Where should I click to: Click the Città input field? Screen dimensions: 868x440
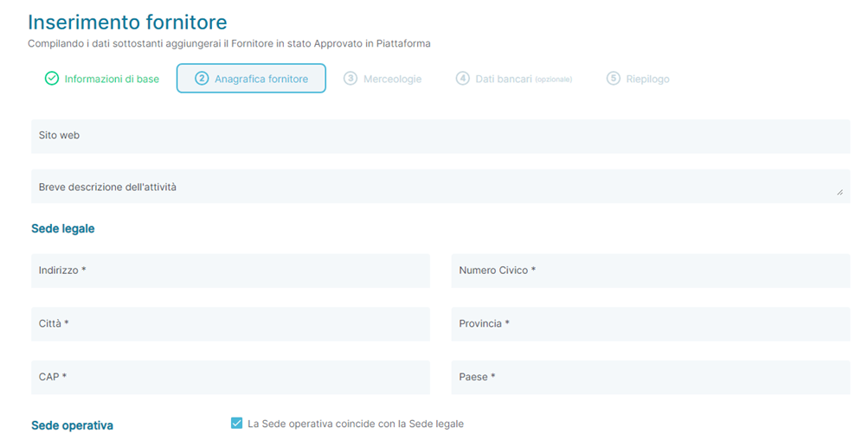(230, 324)
